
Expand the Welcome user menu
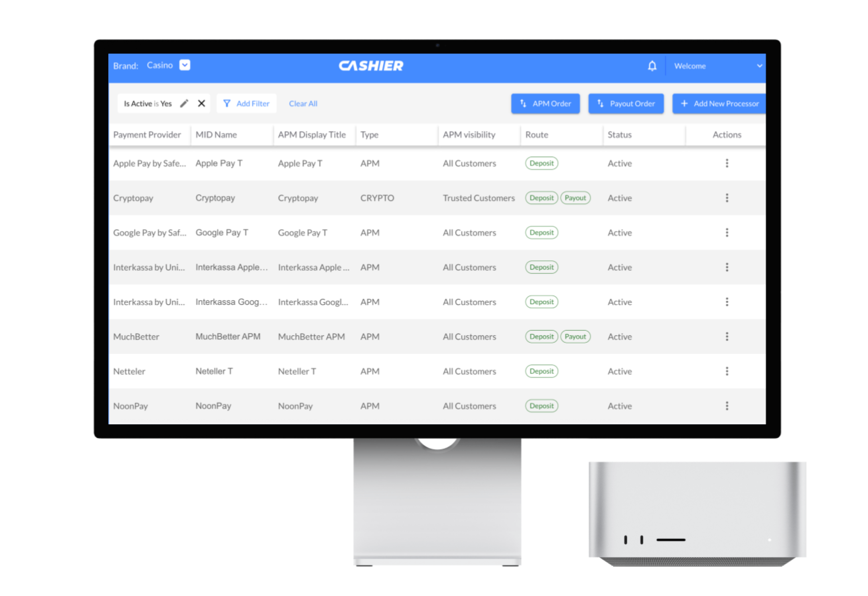pos(759,66)
